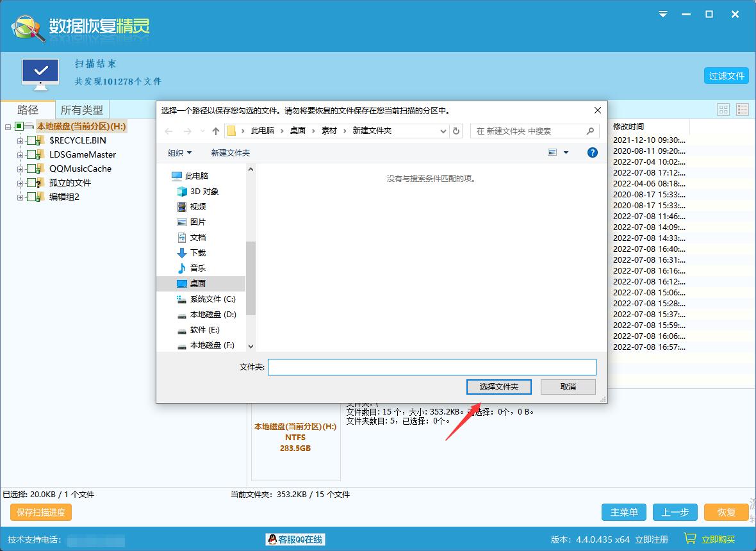Check the 编辑组2 folder checkbox
Image resolution: width=756 pixels, height=551 pixels.
coord(31,197)
